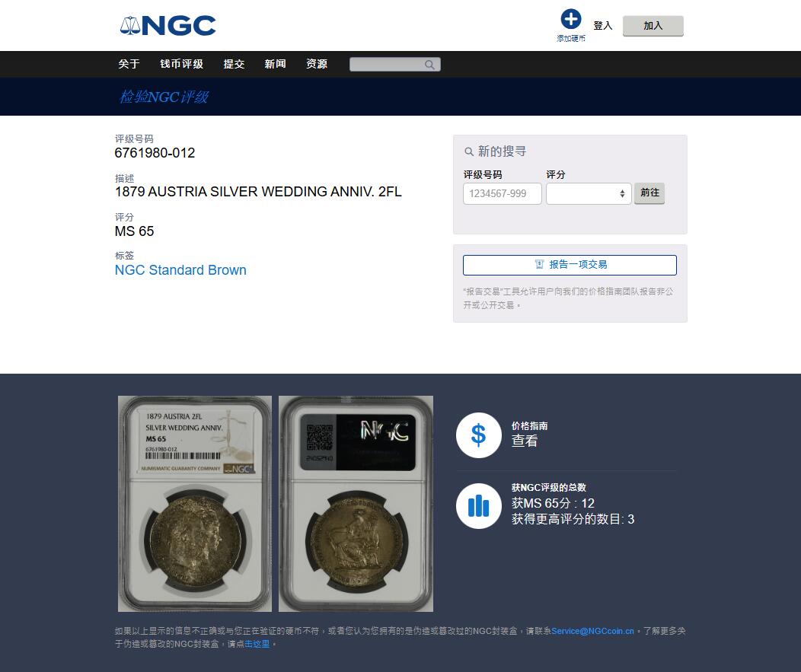Open the 资源 menu
801x672 pixels.
[x=316, y=64]
